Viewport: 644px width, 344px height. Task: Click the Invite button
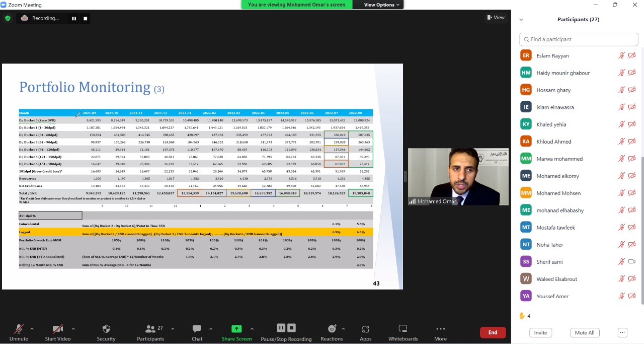(x=540, y=332)
